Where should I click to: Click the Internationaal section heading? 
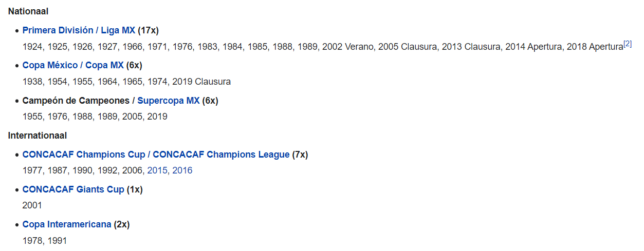pos(38,136)
